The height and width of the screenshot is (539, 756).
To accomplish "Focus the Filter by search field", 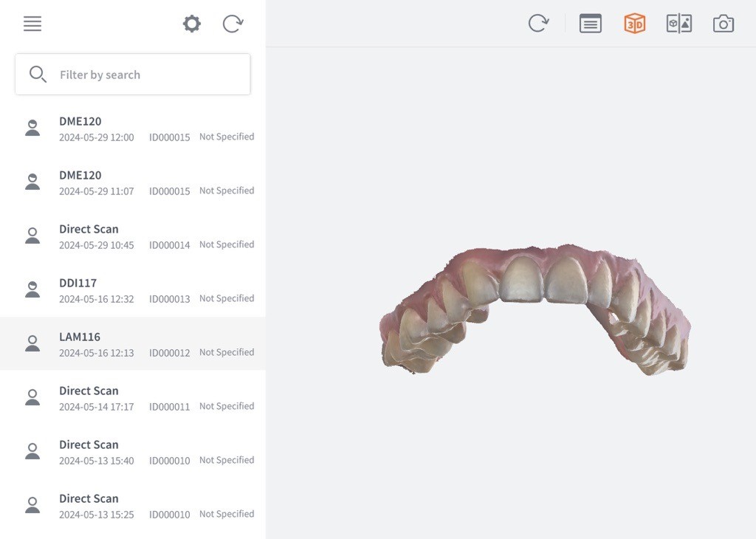I will tap(133, 75).
